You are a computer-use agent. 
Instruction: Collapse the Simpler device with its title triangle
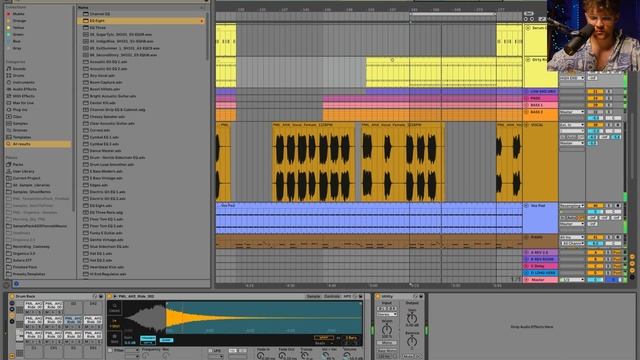point(115,296)
